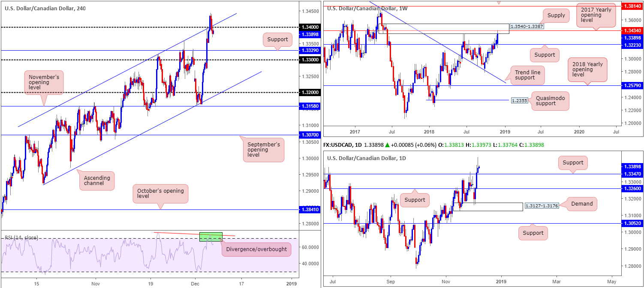
Task: Click the 'October's opening level' callout
Action: (160, 194)
